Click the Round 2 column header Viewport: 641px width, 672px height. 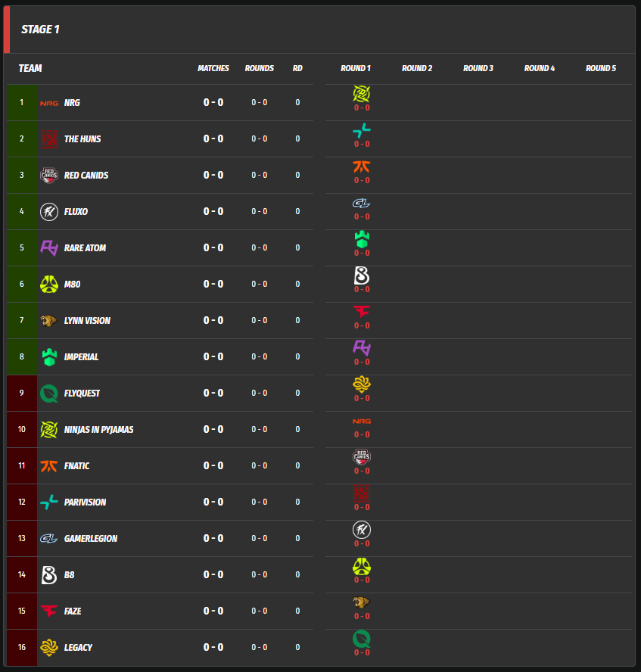tap(417, 68)
